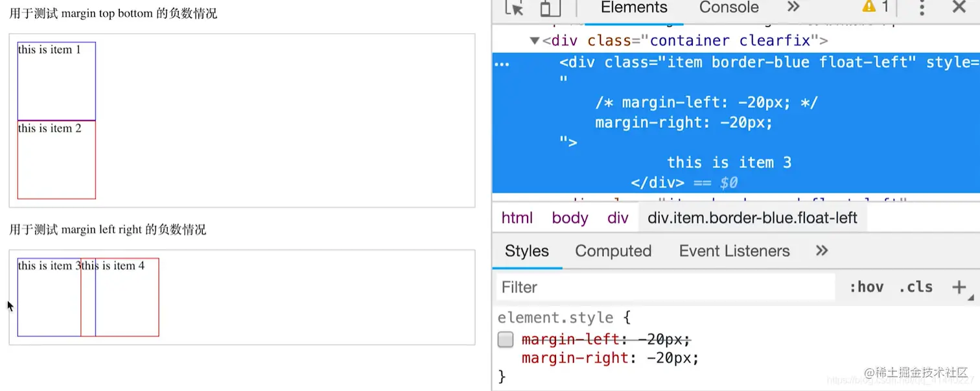Select 'this is item 3' text in DOM tree
Screen dimensions: 980x391
(x=729, y=162)
